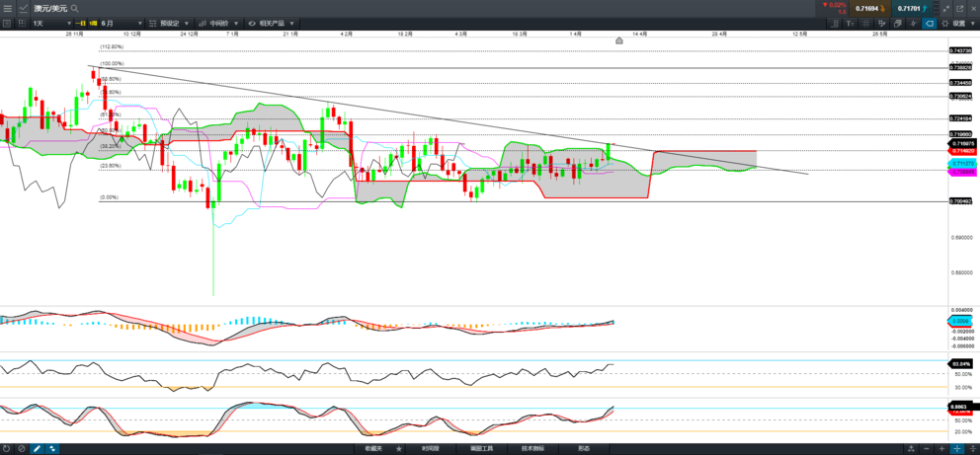Click the buy price 0.71701 button
The width and height of the screenshot is (980, 455).
tap(913, 9)
